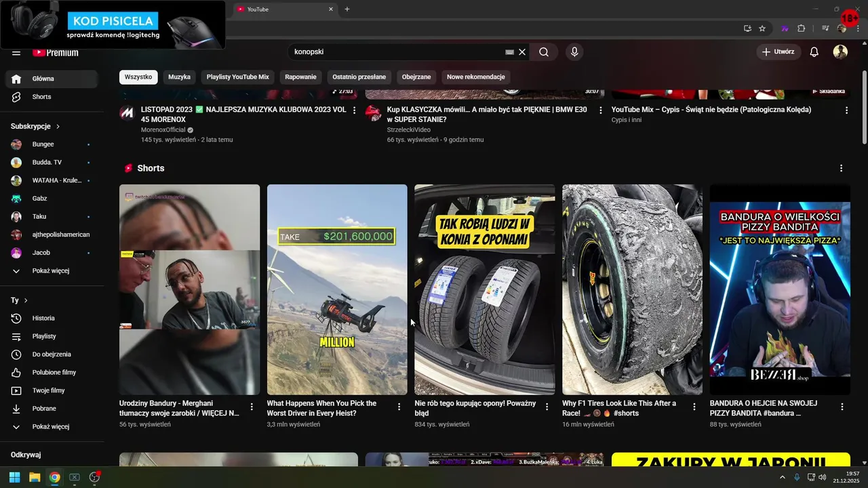Open the Shorts shelf three-dot menu
The width and height of the screenshot is (868, 488).
(842, 168)
